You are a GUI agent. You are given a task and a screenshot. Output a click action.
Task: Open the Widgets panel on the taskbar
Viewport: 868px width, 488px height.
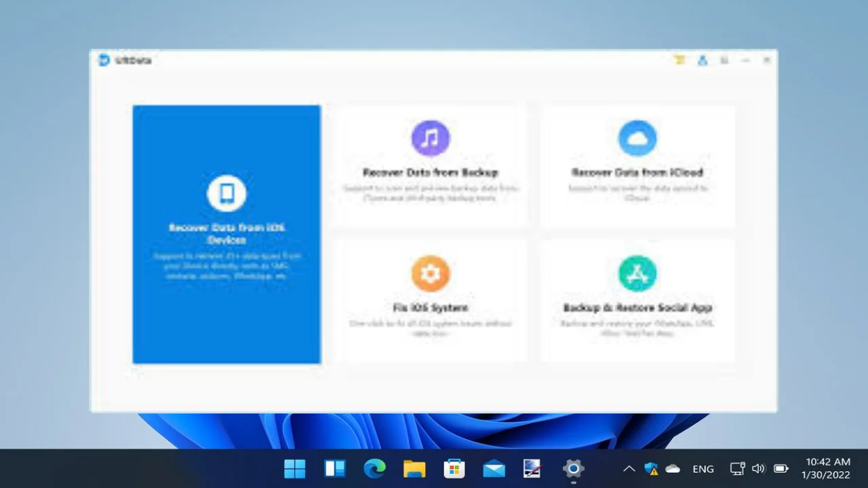pos(335,468)
